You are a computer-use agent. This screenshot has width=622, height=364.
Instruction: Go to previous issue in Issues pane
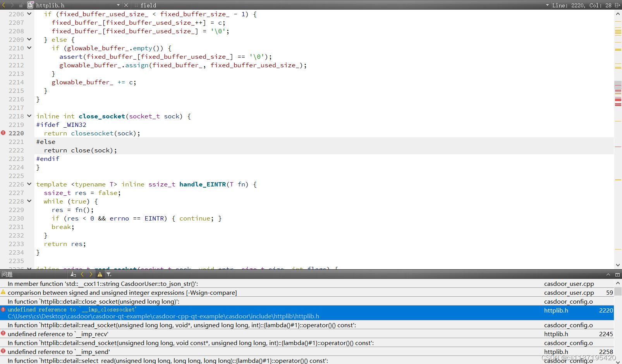click(82, 274)
